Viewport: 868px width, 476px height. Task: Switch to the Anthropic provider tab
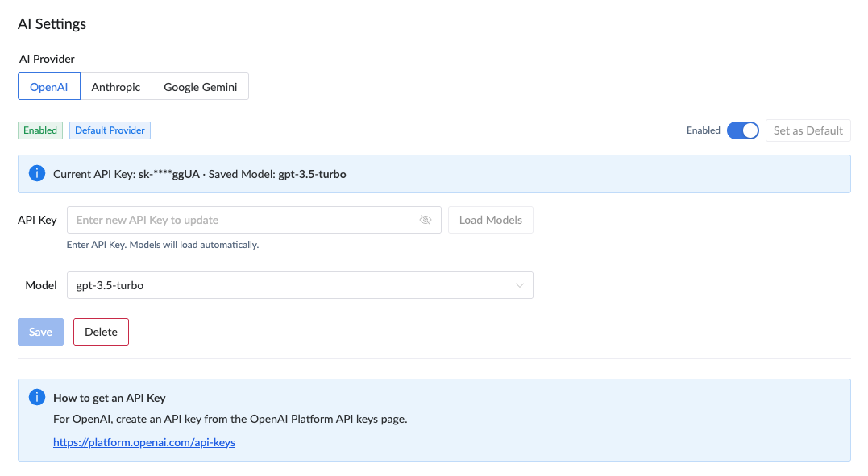[116, 87]
